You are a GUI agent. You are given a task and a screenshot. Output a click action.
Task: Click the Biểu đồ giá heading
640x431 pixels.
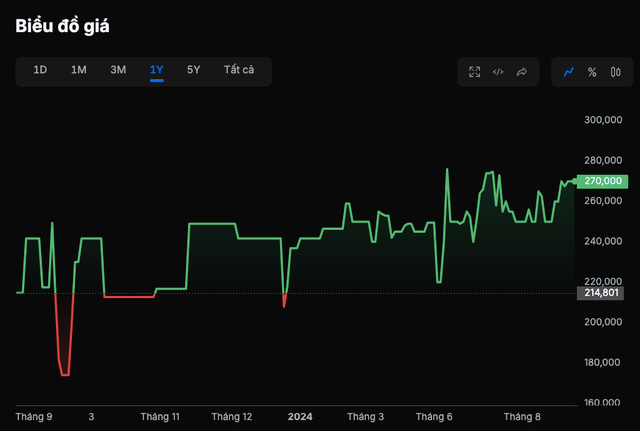pyautogui.click(x=62, y=27)
